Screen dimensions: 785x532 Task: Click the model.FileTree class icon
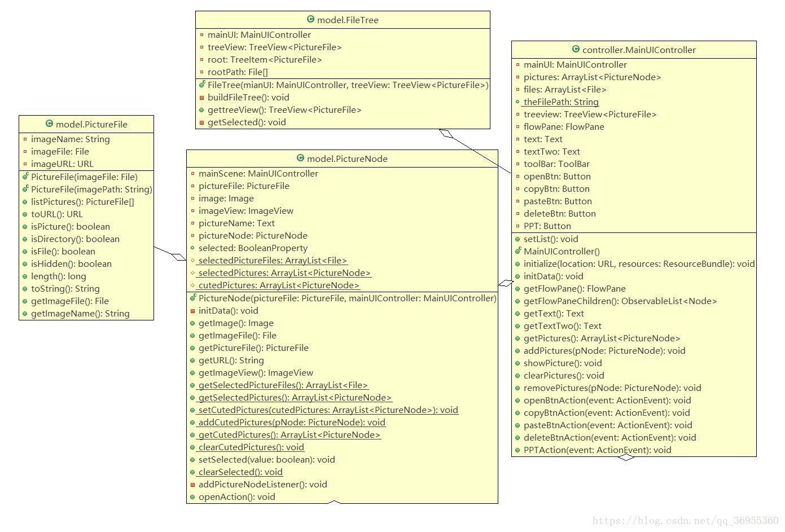(x=310, y=19)
